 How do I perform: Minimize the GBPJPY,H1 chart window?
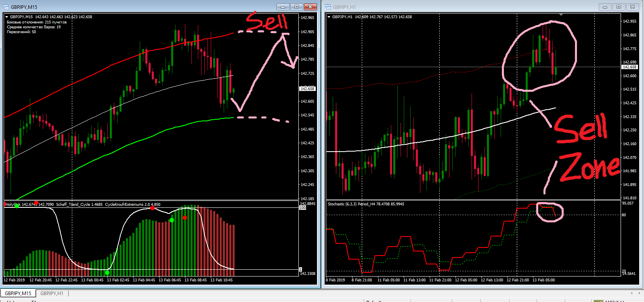pos(605,7)
